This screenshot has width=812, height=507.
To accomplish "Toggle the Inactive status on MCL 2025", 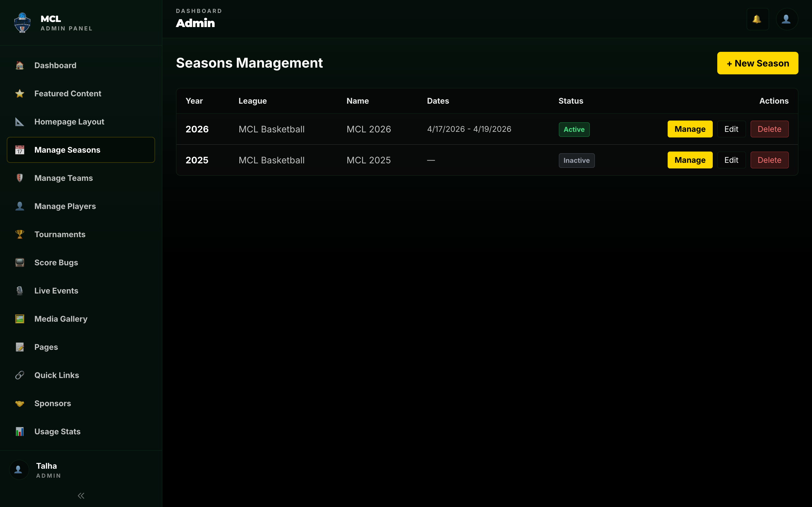I will tap(577, 160).
